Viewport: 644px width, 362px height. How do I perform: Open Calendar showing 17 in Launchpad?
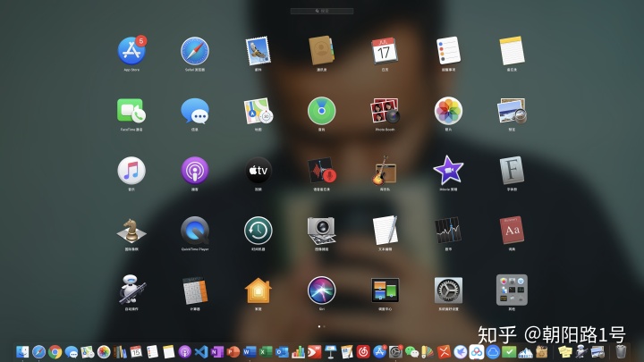pos(385,51)
